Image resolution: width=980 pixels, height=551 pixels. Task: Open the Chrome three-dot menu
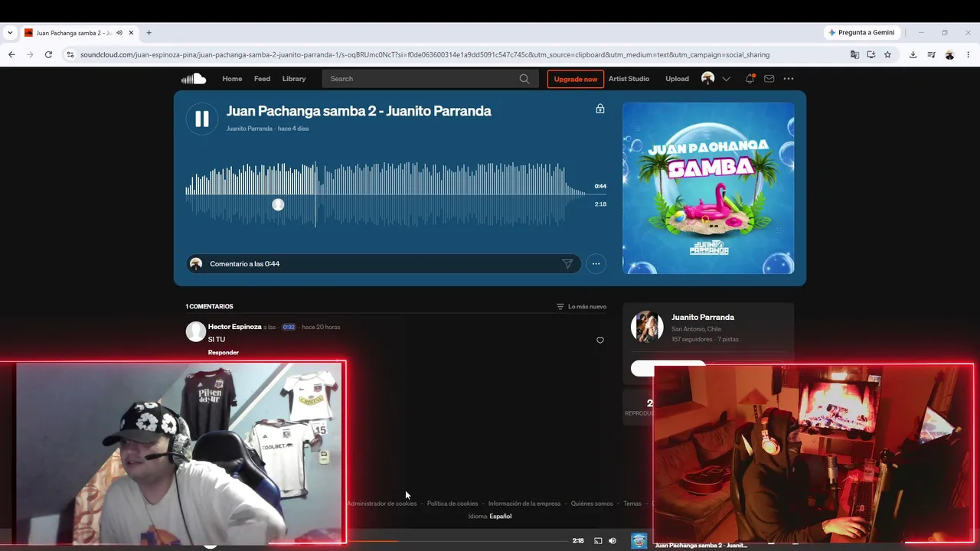click(x=968, y=54)
